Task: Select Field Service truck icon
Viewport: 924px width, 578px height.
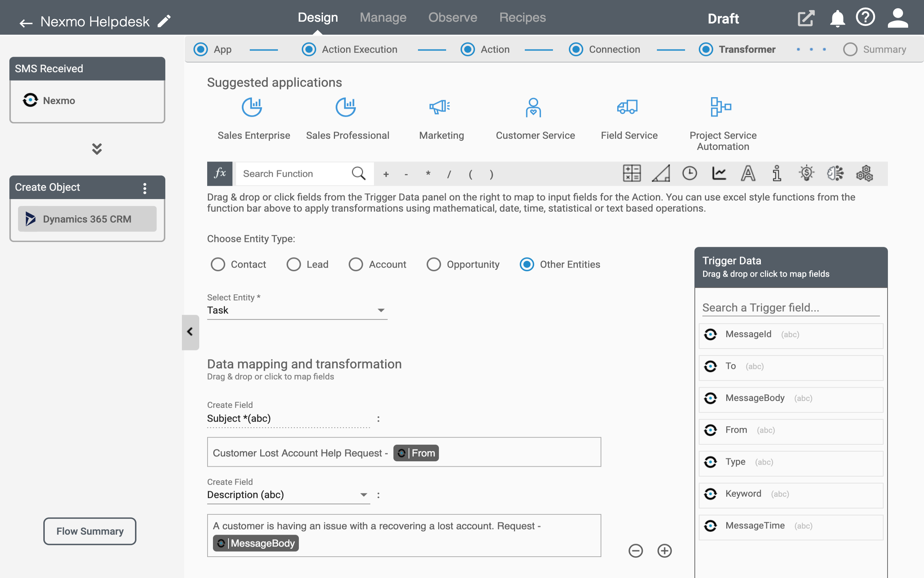Action: point(627,107)
